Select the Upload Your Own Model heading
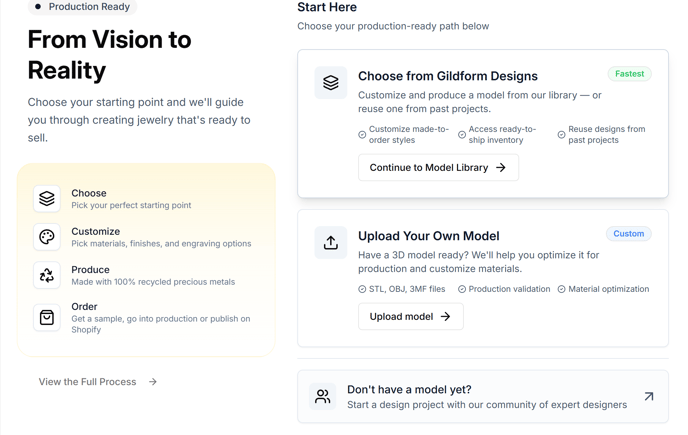 pyautogui.click(x=428, y=236)
